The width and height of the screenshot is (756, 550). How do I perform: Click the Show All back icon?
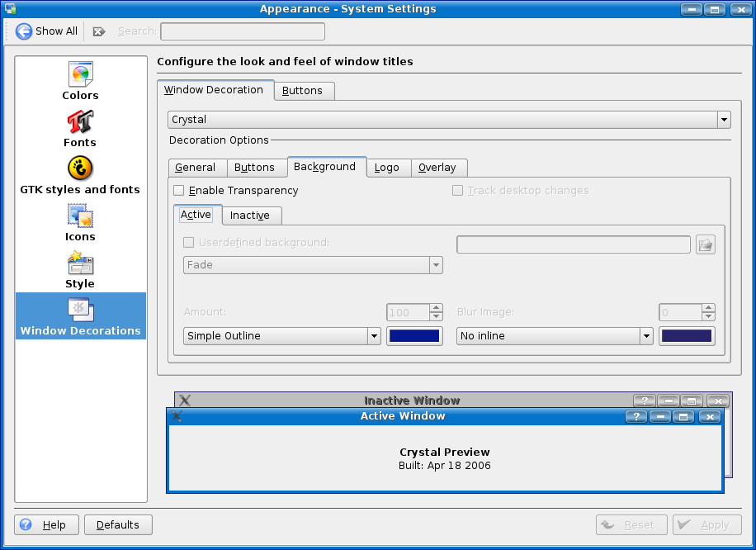click(24, 31)
